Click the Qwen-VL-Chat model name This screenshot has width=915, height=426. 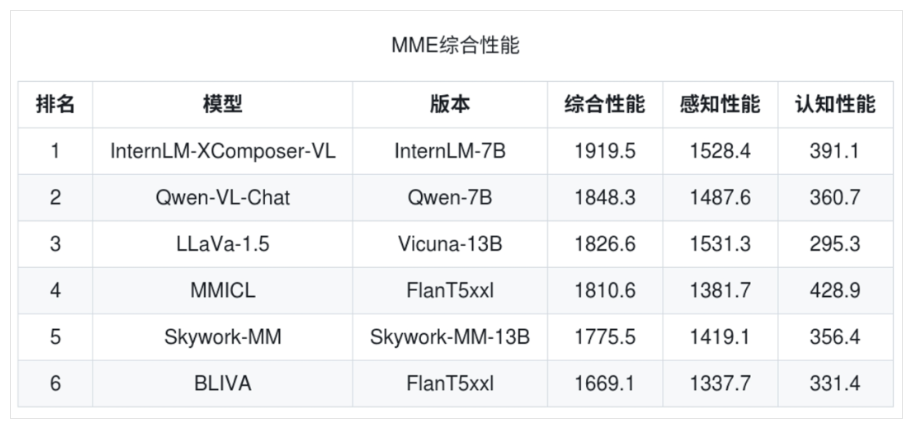pos(222,198)
